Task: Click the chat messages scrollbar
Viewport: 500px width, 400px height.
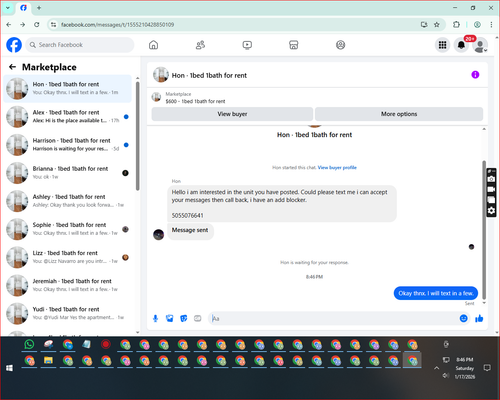Action: tap(484, 230)
